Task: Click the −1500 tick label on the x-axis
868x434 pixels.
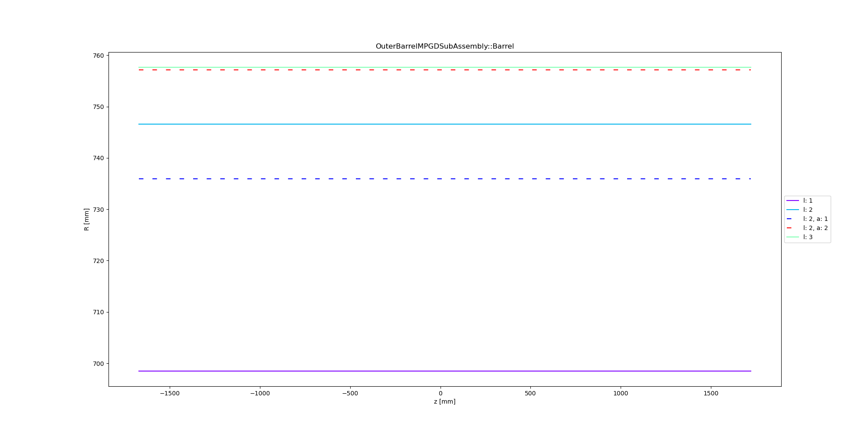Action: pos(169,393)
